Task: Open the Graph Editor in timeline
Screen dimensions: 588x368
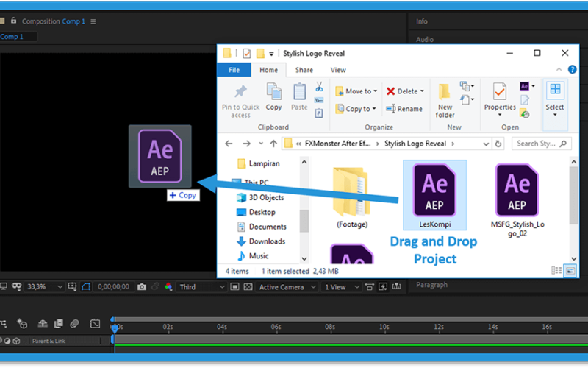Action: [x=95, y=323]
